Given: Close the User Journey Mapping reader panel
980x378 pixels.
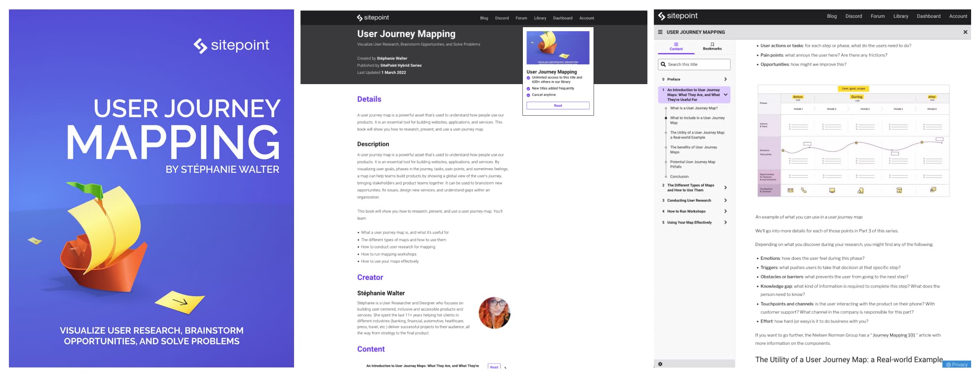Looking at the screenshot, I should click(x=965, y=32).
